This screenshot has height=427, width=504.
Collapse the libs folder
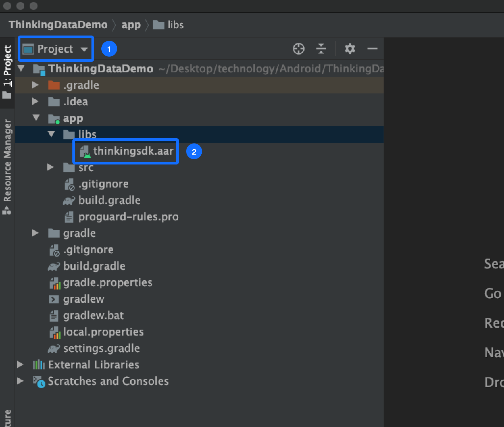[51, 134]
